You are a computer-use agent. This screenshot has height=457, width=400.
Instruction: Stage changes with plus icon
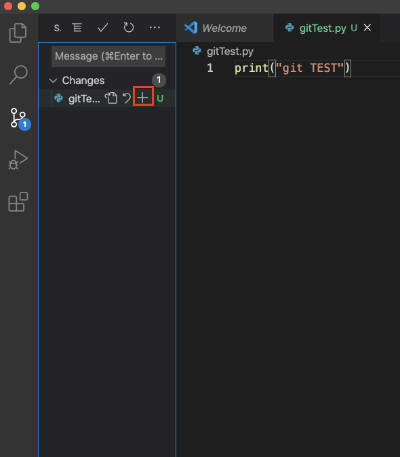pyautogui.click(x=143, y=98)
